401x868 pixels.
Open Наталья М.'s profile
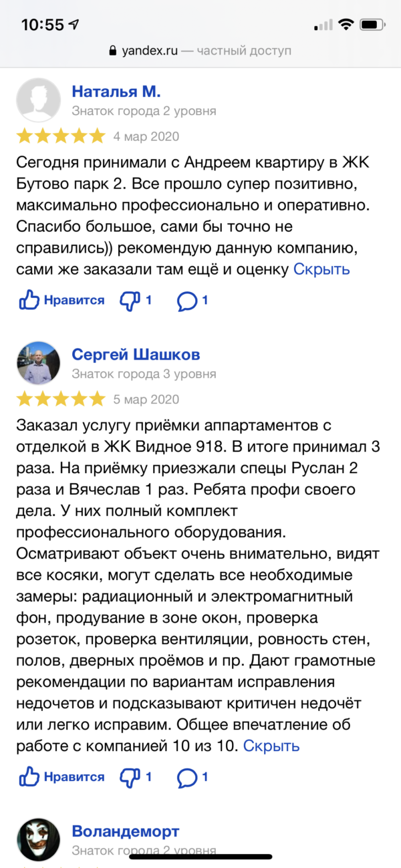pos(115,92)
